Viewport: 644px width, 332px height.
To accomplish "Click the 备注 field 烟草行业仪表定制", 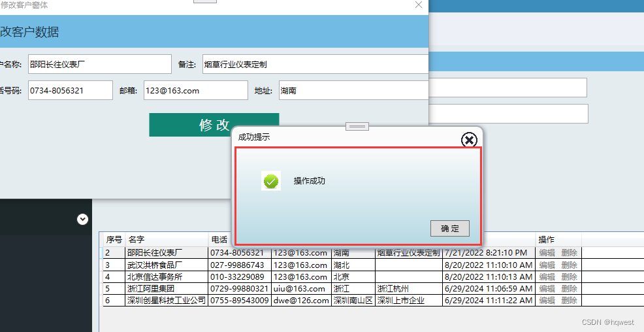I will click(x=315, y=64).
